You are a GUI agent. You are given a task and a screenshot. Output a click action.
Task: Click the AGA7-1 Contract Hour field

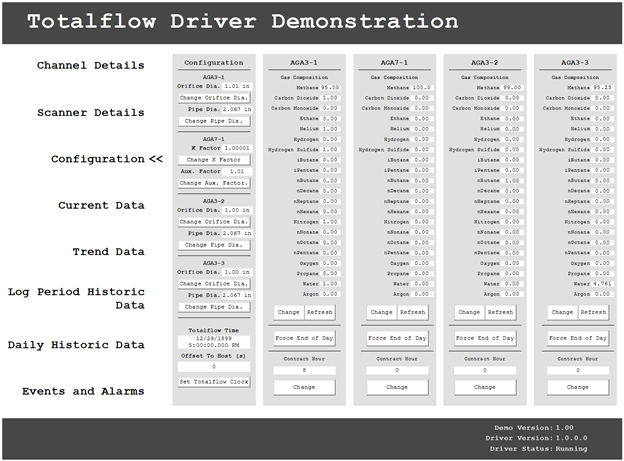click(397, 371)
